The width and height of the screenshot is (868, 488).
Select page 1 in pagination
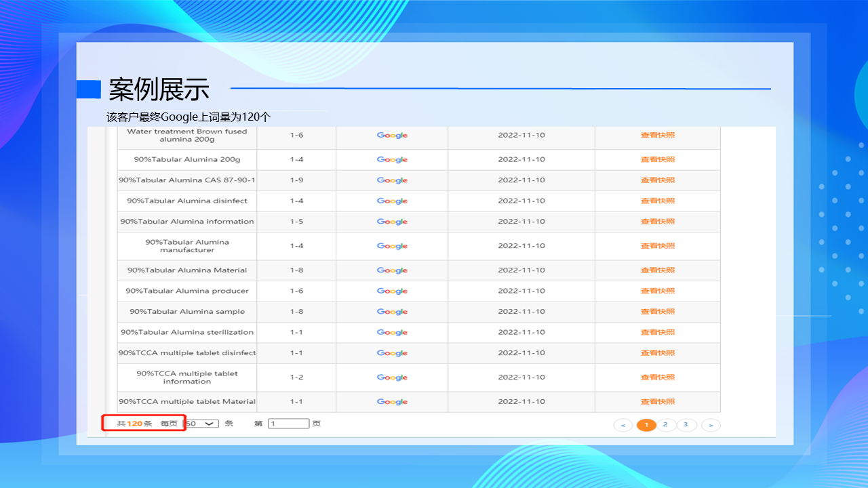click(646, 425)
